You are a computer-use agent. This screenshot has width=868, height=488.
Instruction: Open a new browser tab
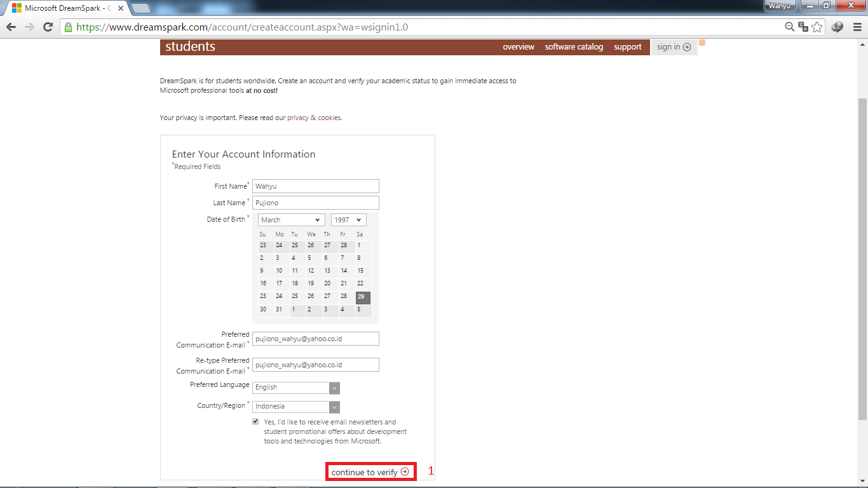[140, 8]
